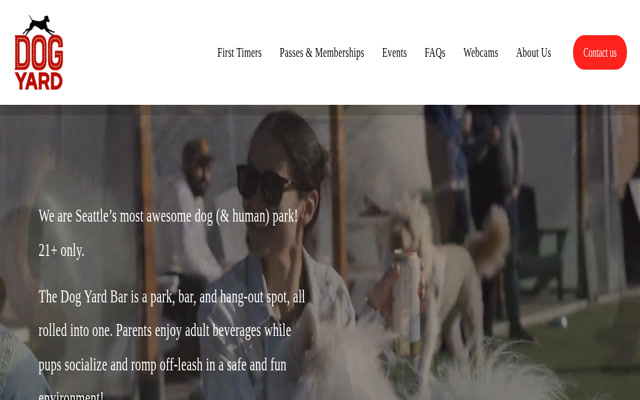The height and width of the screenshot is (400, 640).
Task: Click the woman's sunglasses in the hero image
Action: (x=265, y=182)
